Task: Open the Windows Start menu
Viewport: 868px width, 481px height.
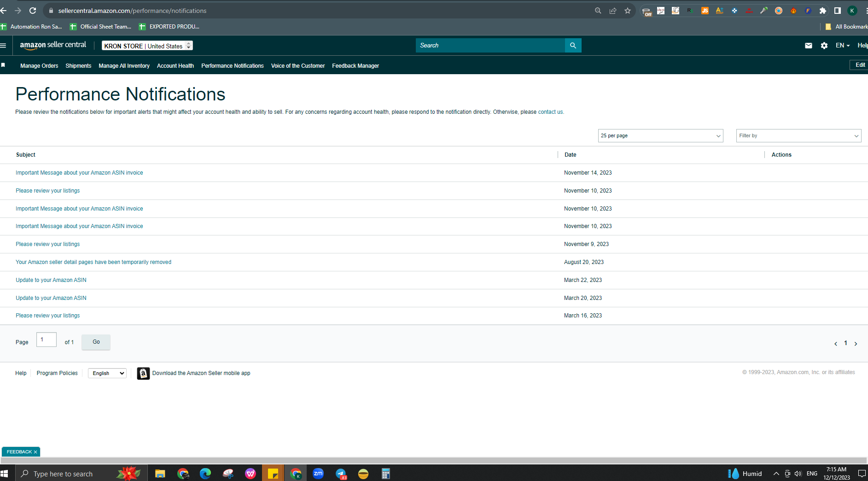Action: pyautogui.click(x=4, y=474)
